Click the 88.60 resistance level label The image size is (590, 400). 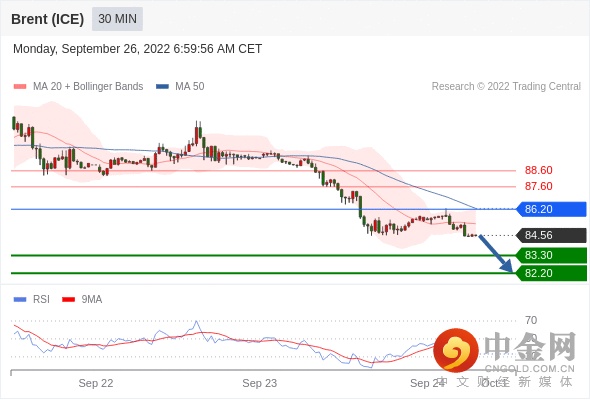[538, 170]
